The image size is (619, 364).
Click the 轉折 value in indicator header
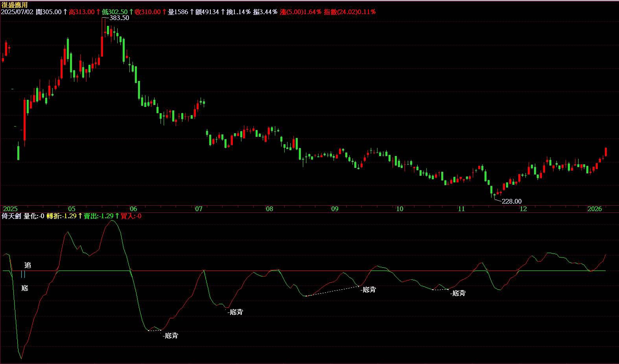click(62, 216)
